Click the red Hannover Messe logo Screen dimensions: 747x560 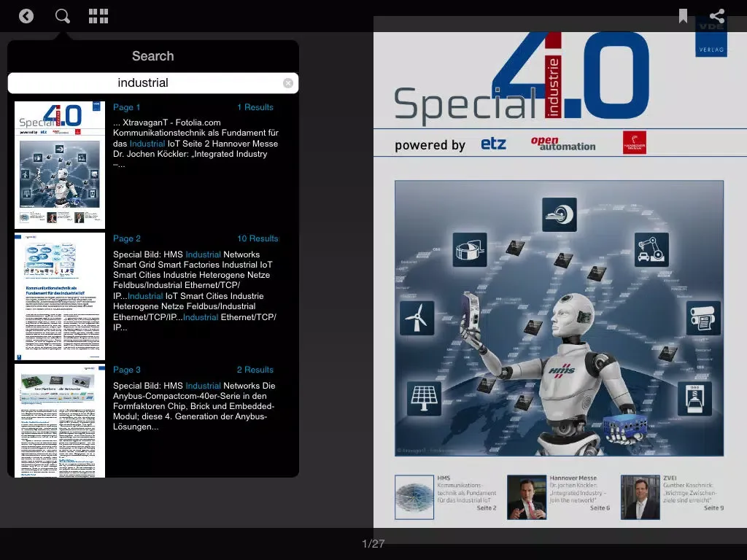click(x=635, y=142)
